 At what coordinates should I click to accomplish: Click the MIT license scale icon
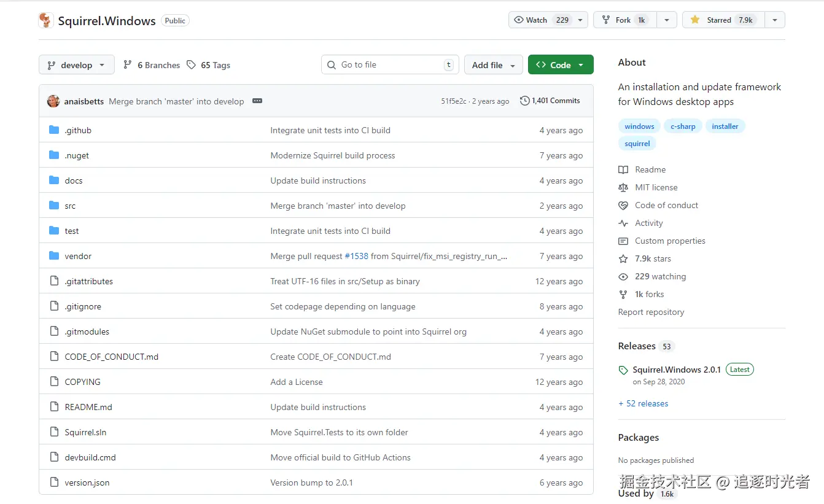(623, 187)
